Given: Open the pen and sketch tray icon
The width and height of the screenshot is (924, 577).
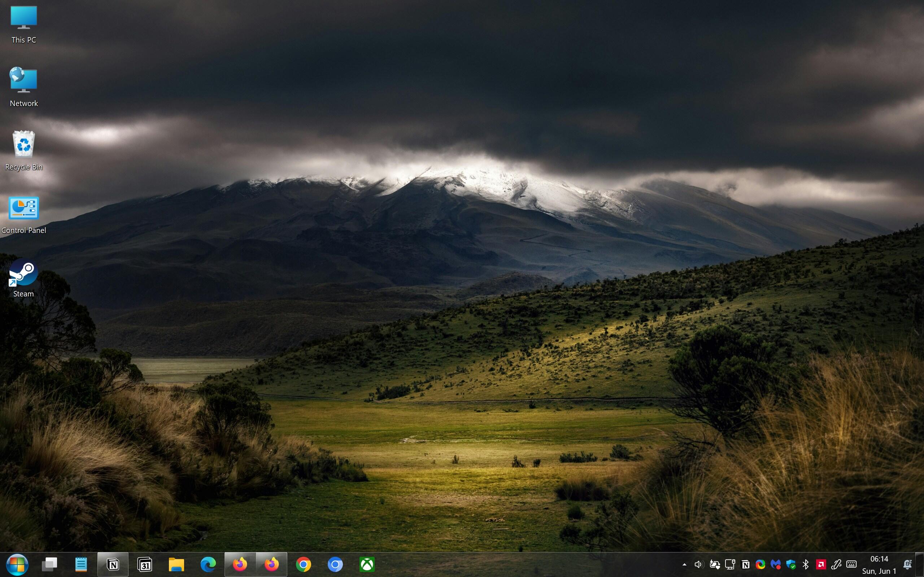Looking at the screenshot, I should click(x=837, y=564).
